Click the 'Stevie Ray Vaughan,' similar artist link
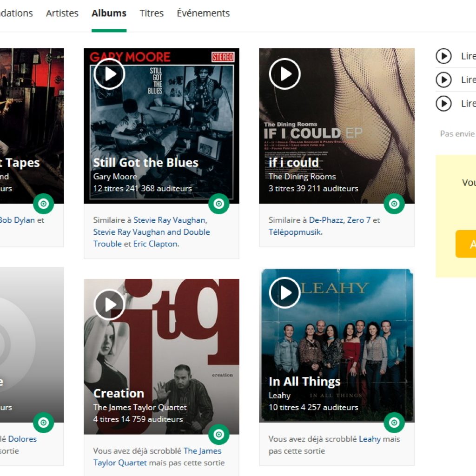 [170, 220]
